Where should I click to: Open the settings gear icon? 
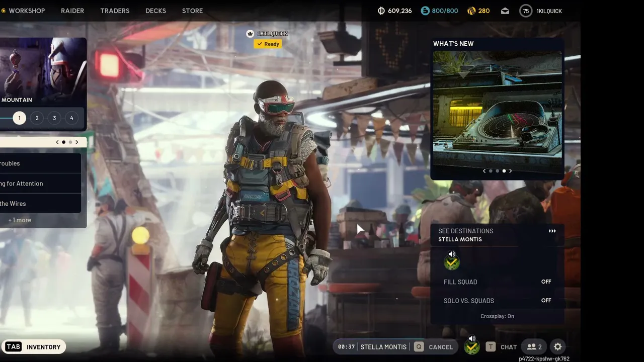(x=557, y=347)
